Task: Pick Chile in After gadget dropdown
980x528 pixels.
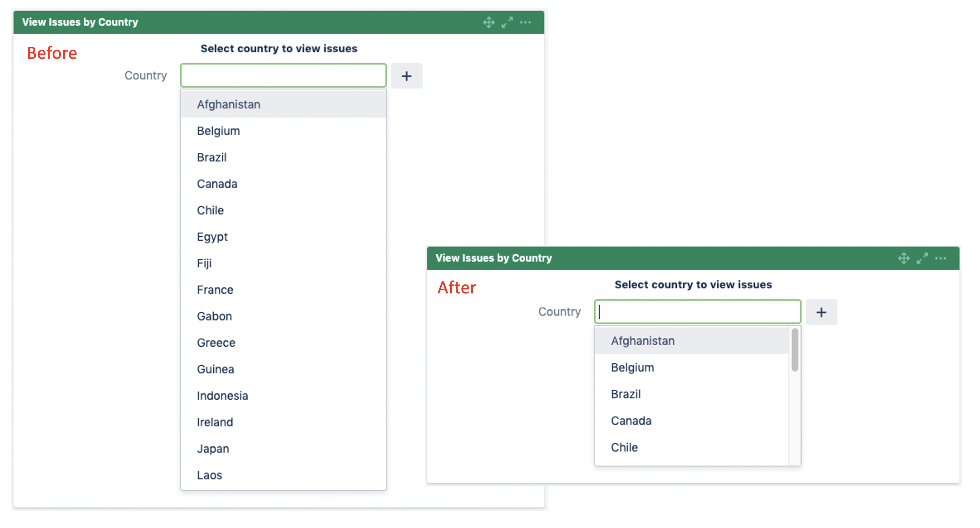Action: coord(624,447)
